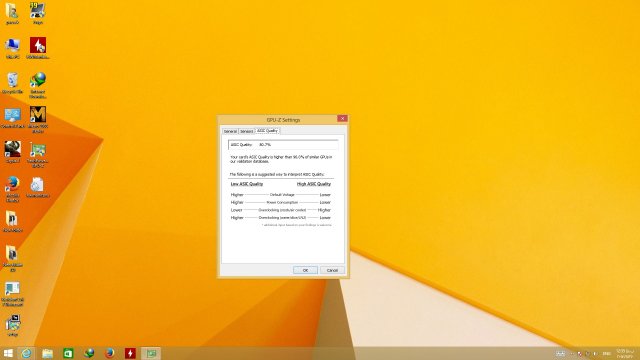
Task: Click the red lightning-bolt taskbar icon
Action: click(130, 353)
